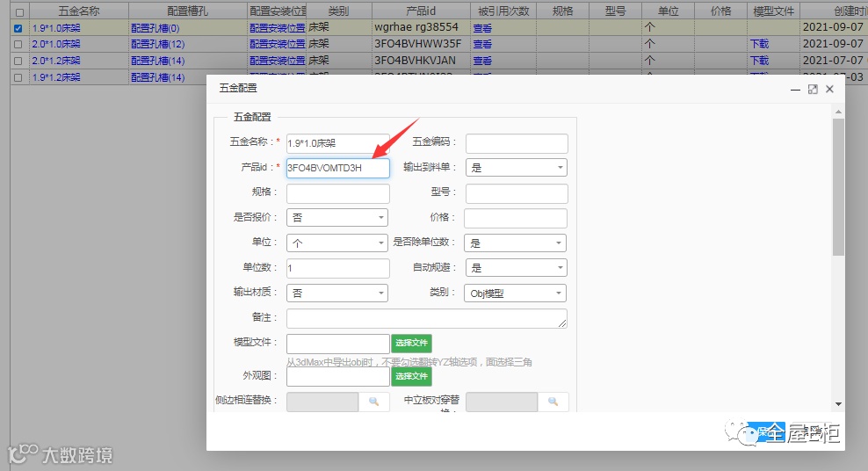Open the 单位 dropdown
The width and height of the screenshot is (868, 471).
tap(337, 243)
